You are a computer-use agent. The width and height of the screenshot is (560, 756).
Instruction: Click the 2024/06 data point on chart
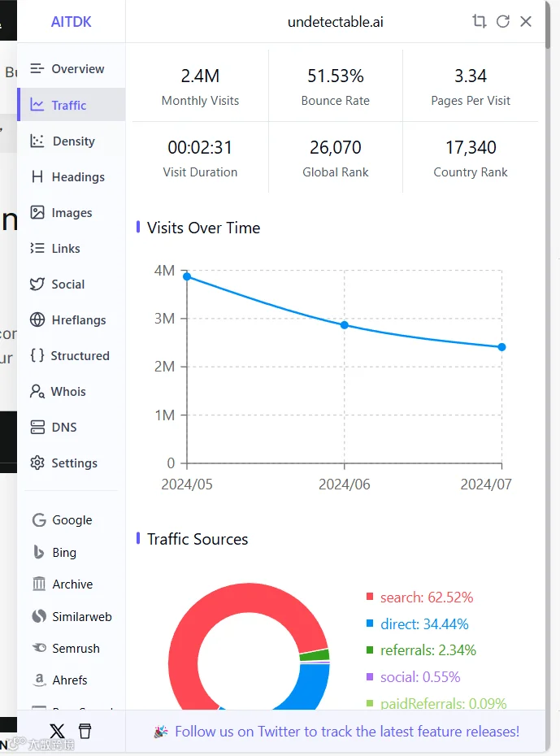[344, 325]
